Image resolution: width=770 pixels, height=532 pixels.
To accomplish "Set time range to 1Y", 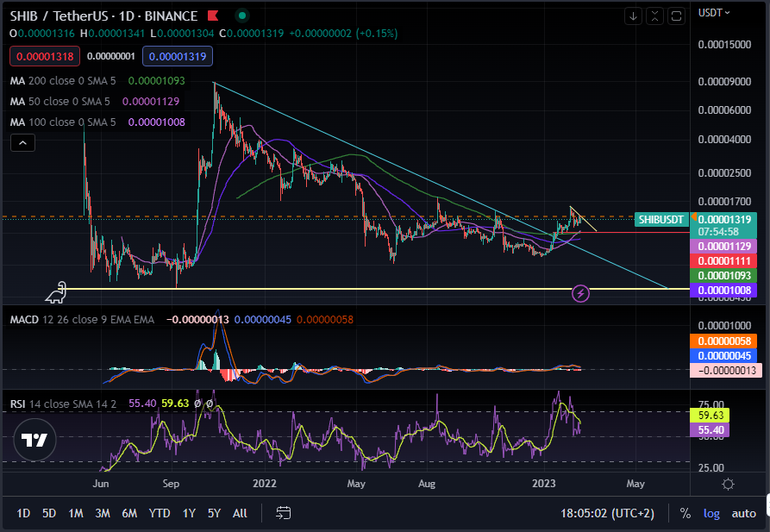I will (x=189, y=513).
